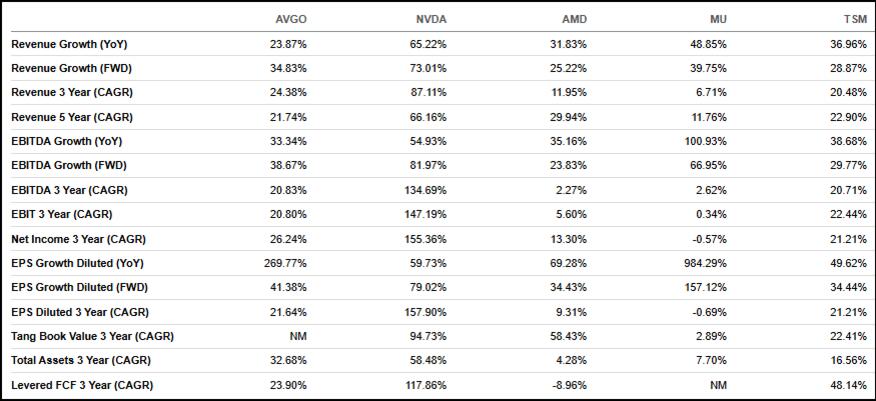Screen dimensions: 876x401
Task: Click the TSM column header
Action: click(x=856, y=20)
